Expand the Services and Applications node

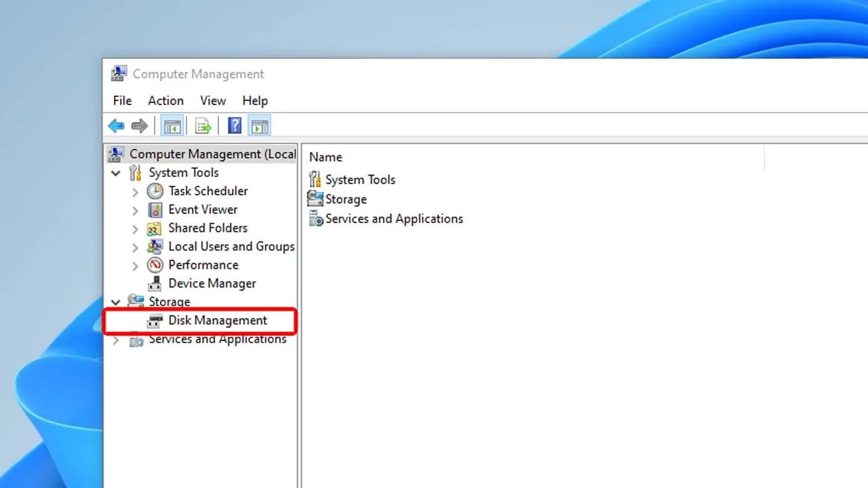tap(116, 340)
